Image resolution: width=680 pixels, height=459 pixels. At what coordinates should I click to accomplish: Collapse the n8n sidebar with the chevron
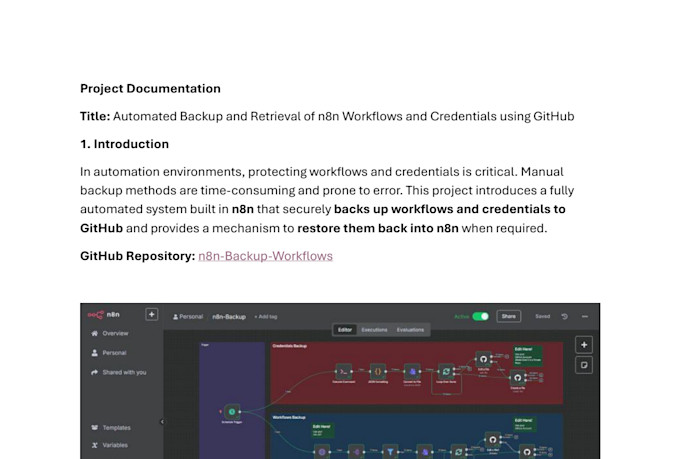[x=162, y=422]
